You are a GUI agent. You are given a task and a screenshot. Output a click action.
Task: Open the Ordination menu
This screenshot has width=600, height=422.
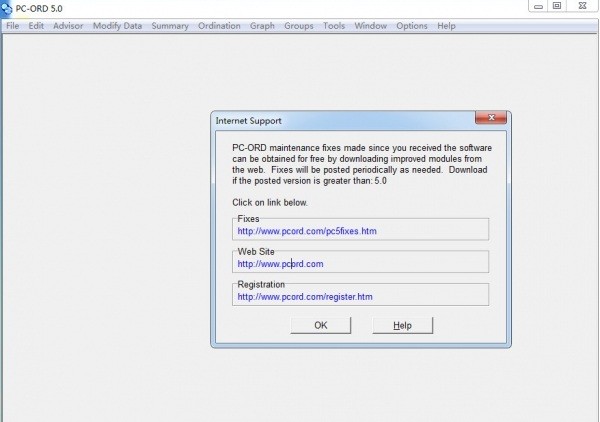pyautogui.click(x=219, y=26)
